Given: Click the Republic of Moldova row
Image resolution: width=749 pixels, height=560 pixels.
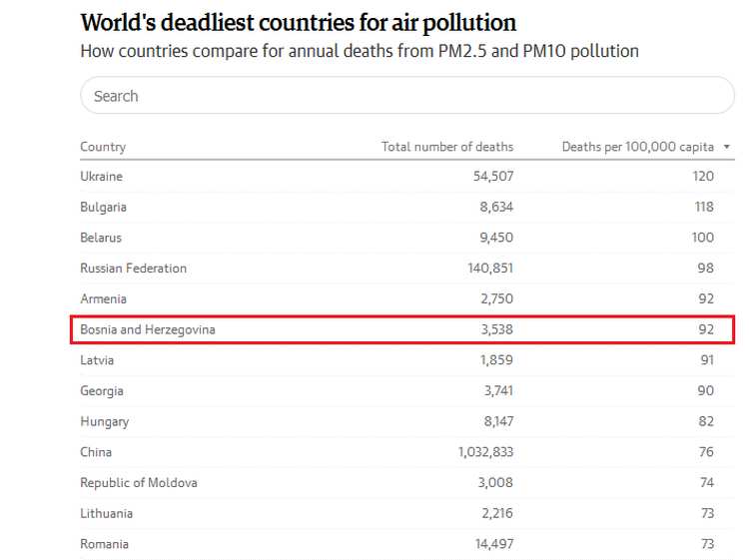Looking at the screenshot, I should pos(139,483).
